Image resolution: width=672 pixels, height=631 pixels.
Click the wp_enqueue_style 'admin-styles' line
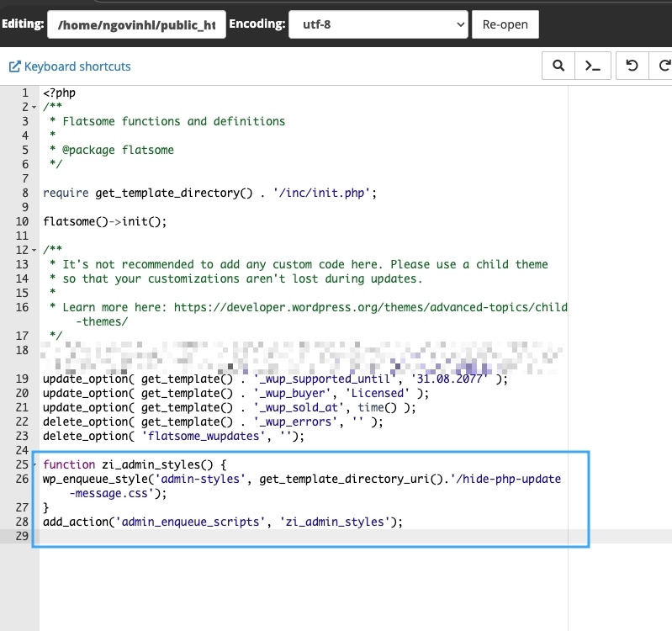pyautogui.click(x=302, y=485)
